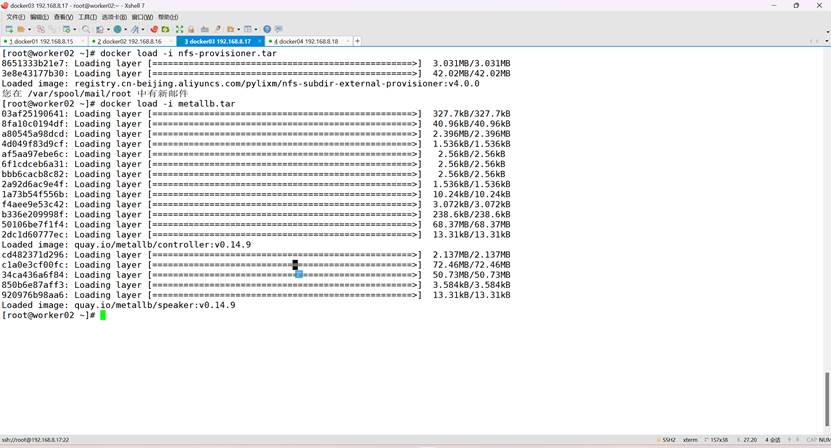The height and width of the screenshot is (448, 831).
Task: Click the nfs-subdir-external-provisioner:v4.0.0 loaded image line
Action: (x=240, y=83)
